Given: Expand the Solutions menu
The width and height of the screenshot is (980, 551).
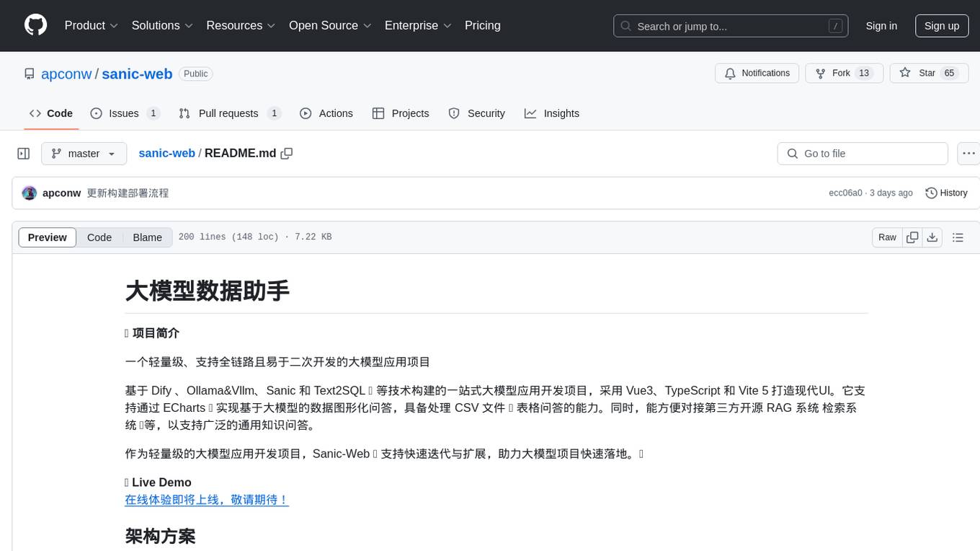Looking at the screenshot, I should click(162, 25).
